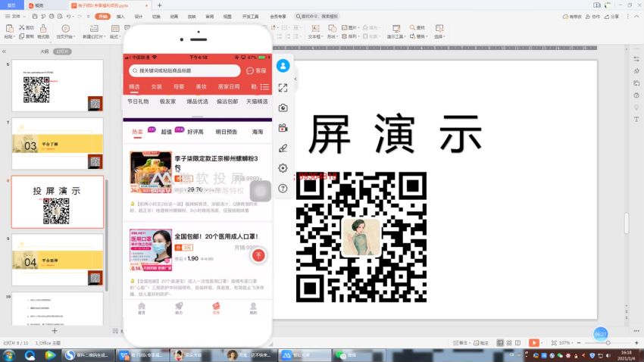Select slide 9 thumbnail labeled 04
Screen dimensions: 644x362
[x=58, y=260]
